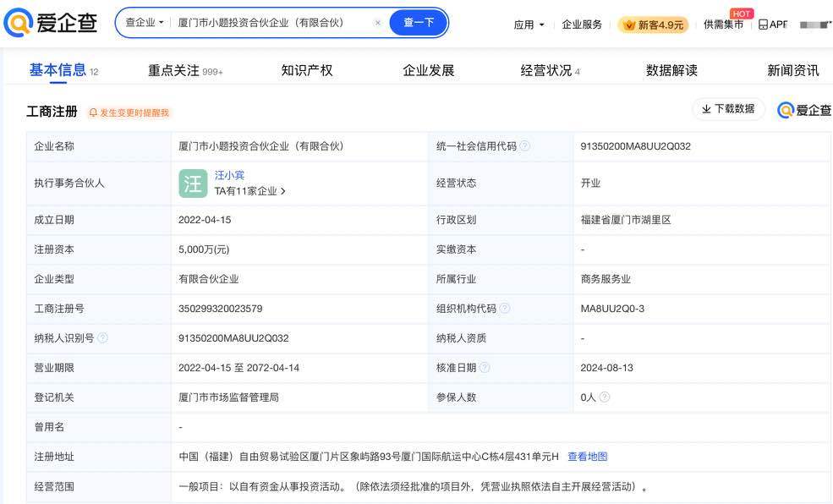Switch to the 知识产权 tab
The width and height of the screenshot is (833, 504).
coord(306,71)
